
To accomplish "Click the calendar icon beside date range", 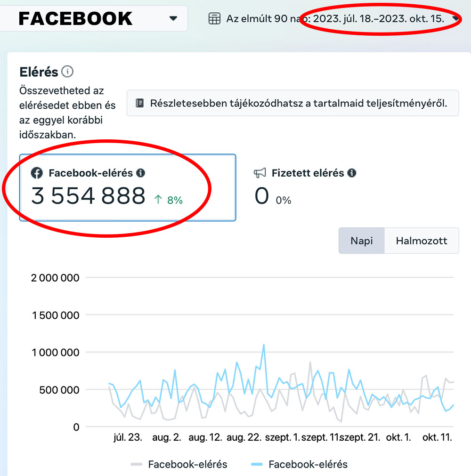I will pyautogui.click(x=214, y=18).
